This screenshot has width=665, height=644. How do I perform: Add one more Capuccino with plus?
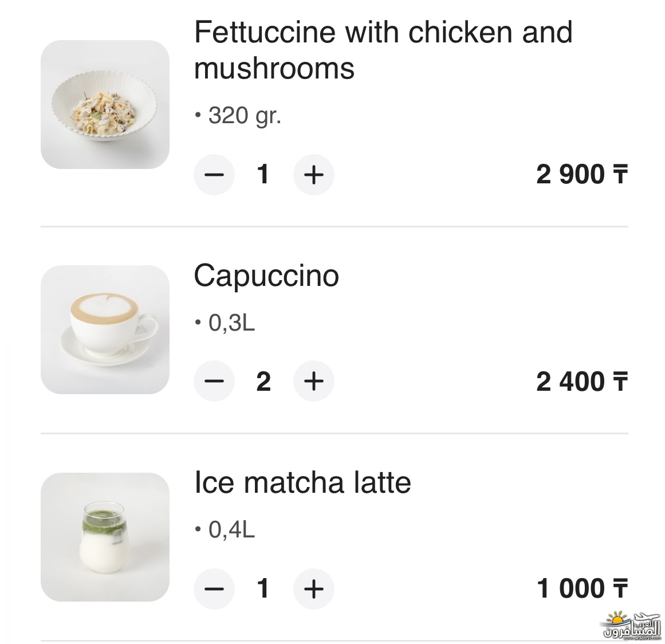pos(313,381)
